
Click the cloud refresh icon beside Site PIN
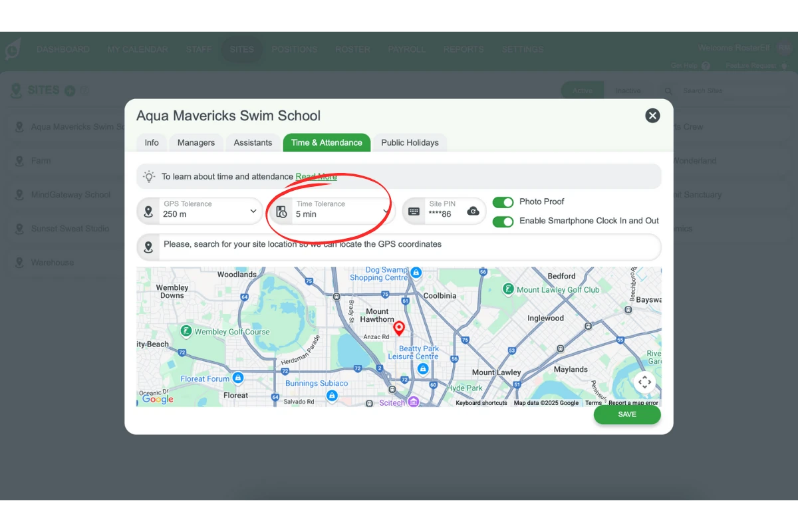point(473,211)
